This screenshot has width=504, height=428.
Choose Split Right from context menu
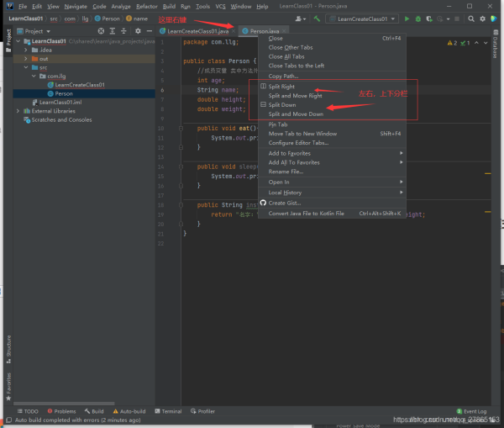tap(281, 87)
